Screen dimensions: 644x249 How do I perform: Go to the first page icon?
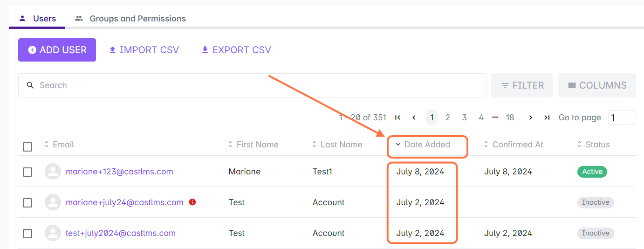[397, 118]
